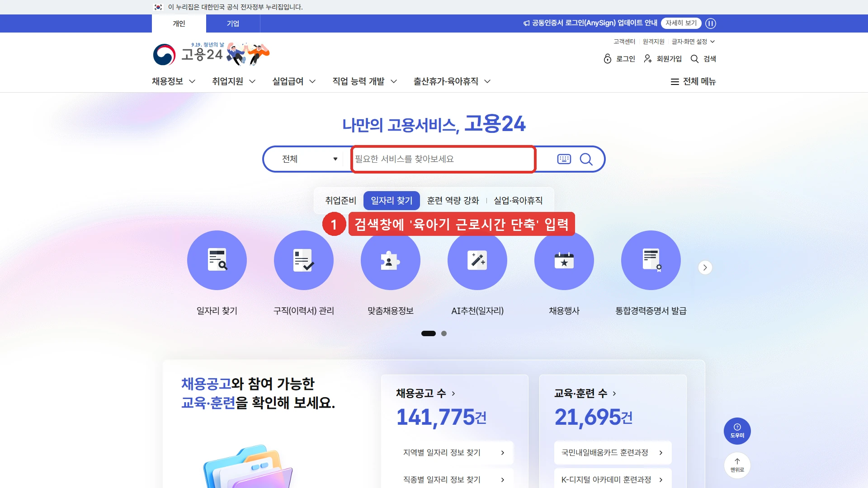Screen dimensions: 868x488
Task: Expand the 채용정보 menu
Action: pyautogui.click(x=174, y=81)
